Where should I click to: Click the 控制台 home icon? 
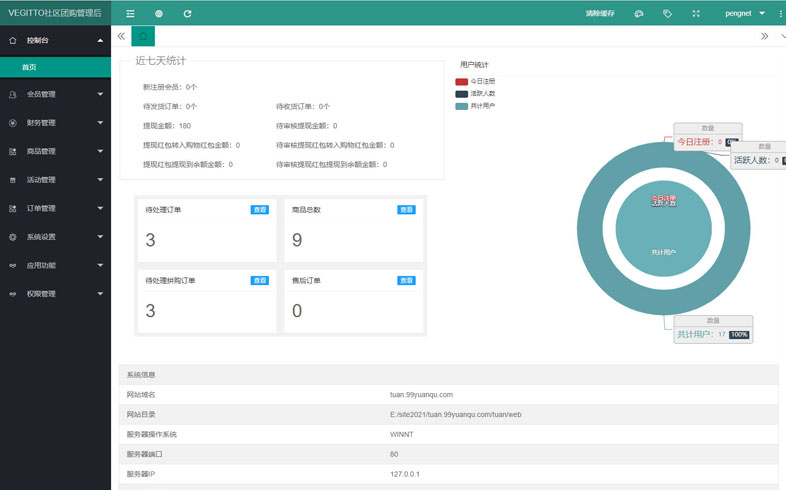tap(13, 41)
